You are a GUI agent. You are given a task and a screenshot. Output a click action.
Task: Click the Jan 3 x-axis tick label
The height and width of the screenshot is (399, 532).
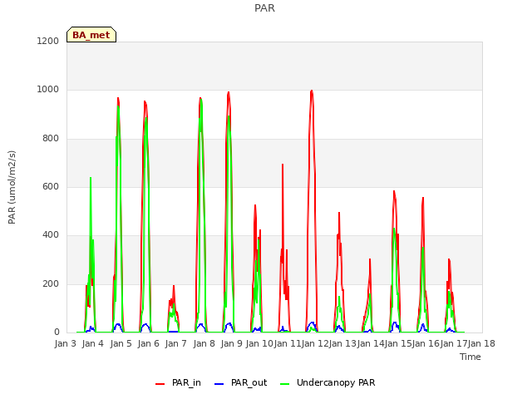click(65, 343)
